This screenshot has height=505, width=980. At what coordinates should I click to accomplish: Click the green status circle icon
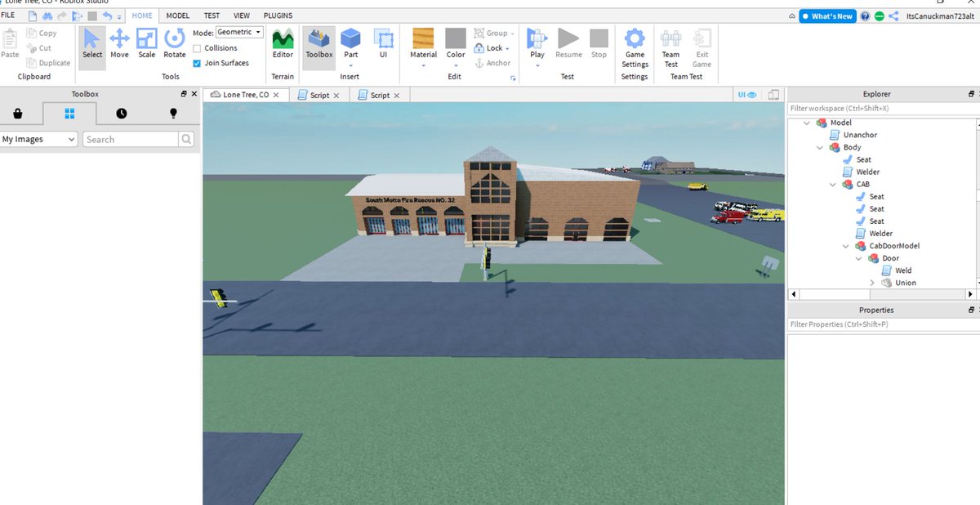(x=879, y=16)
